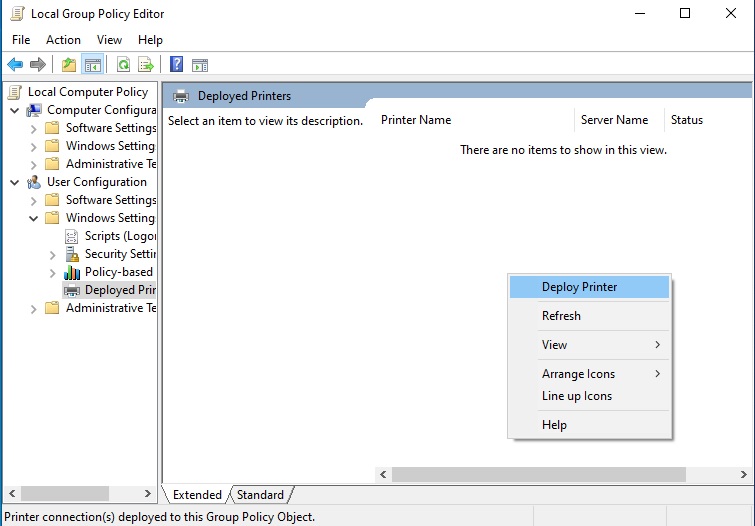755x526 pixels.
Task: Select Refresh in the context menu
Action: coord(589,316)
